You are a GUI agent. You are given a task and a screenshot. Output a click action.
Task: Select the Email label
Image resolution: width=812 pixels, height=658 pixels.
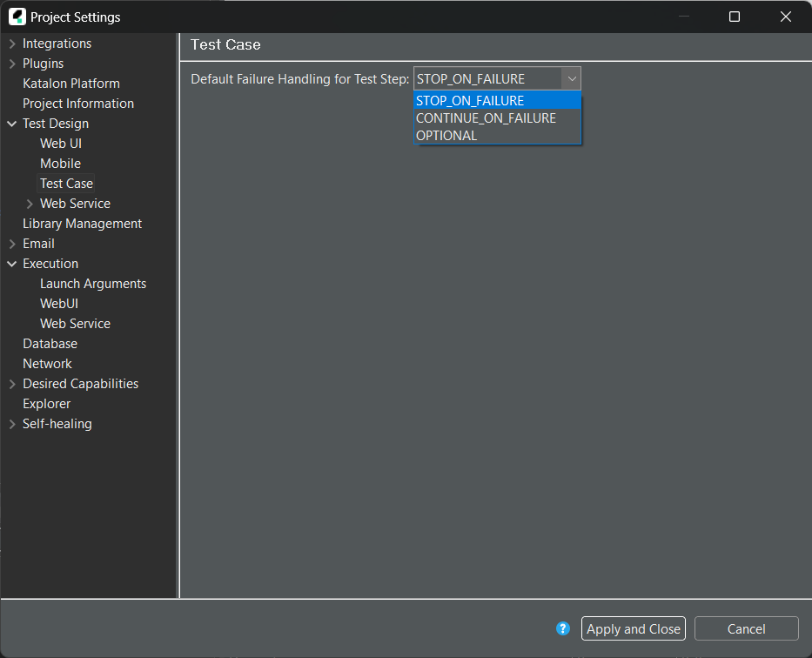[38, 244]
